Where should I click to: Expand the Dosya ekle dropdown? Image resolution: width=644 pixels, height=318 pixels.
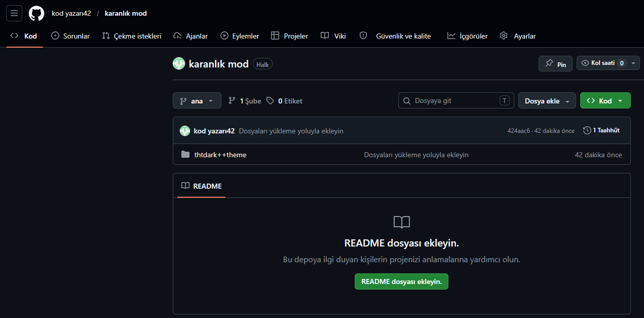click(547, 100)
